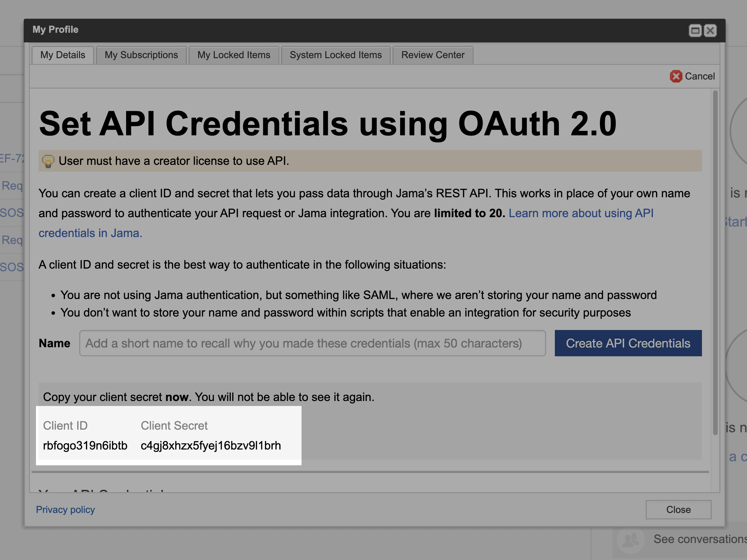Switch to the My Details tab
Image resolution: width=747 pixels, height=560 pixels.
click(x=63, y=55)
